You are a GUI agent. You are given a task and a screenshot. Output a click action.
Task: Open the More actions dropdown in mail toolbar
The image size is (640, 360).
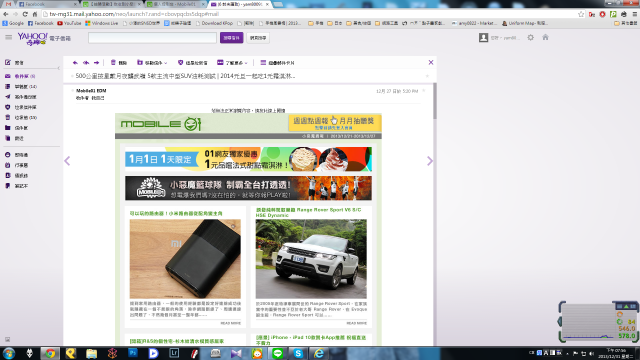click(x=232, y=62)
